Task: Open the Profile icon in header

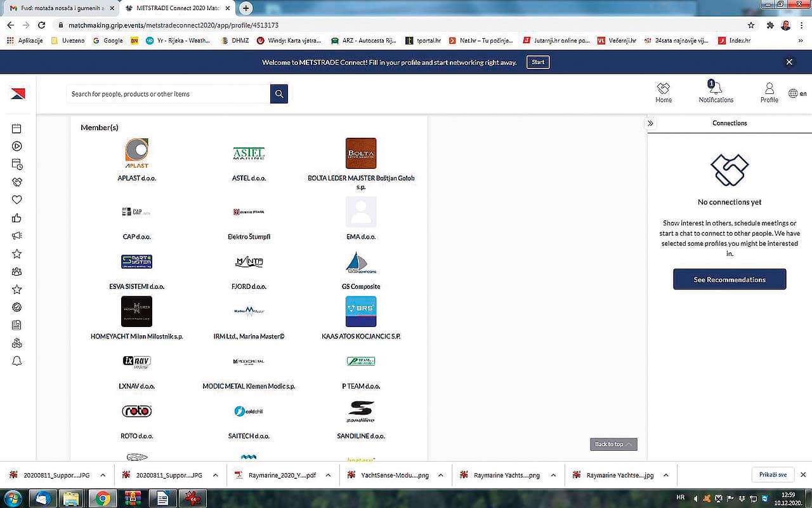Action: pos(769,93)
